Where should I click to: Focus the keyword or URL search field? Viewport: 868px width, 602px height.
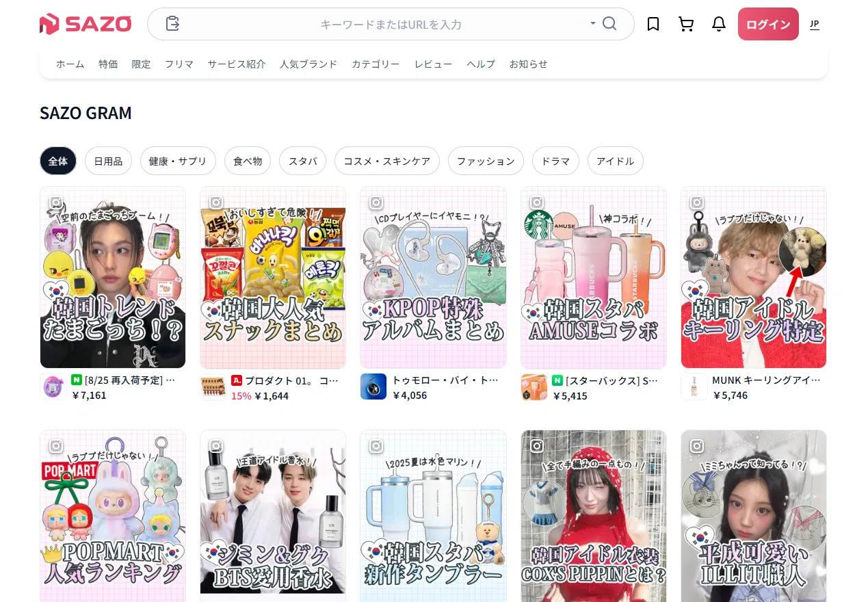pos(391,24)
